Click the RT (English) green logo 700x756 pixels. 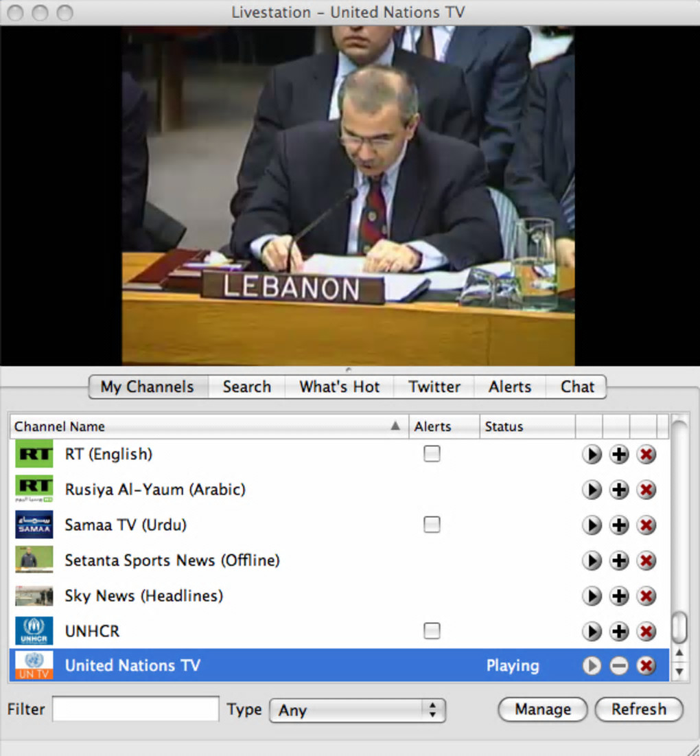click(34, 454)
